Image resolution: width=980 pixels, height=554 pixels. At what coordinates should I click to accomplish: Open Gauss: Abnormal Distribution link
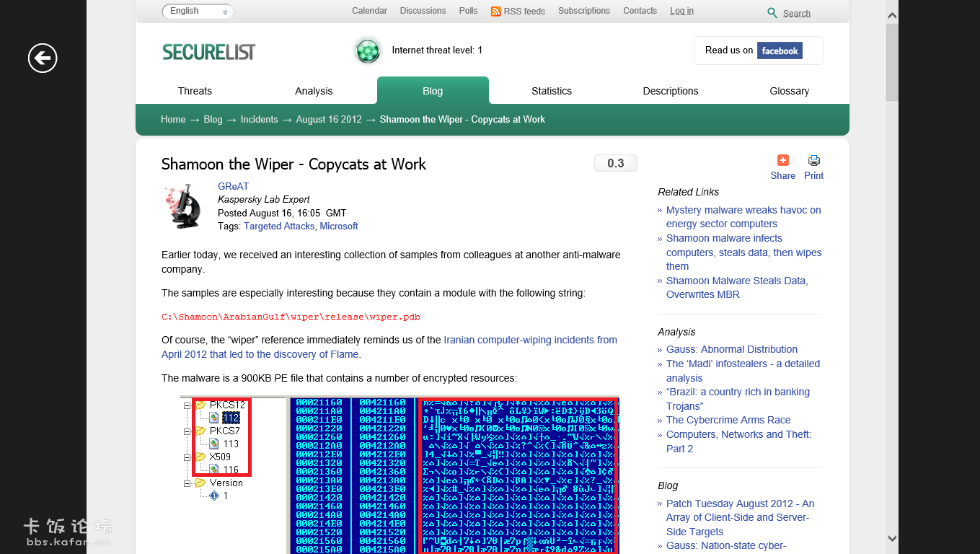[732, 349]
